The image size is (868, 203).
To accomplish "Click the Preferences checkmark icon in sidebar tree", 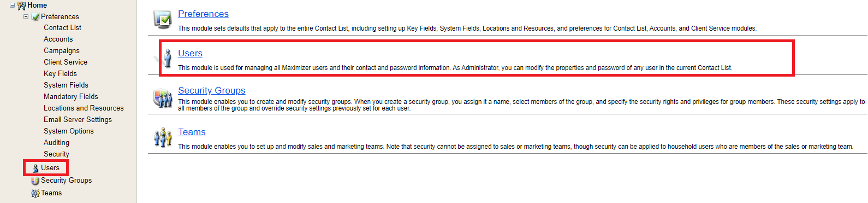I will pos(35,17).
